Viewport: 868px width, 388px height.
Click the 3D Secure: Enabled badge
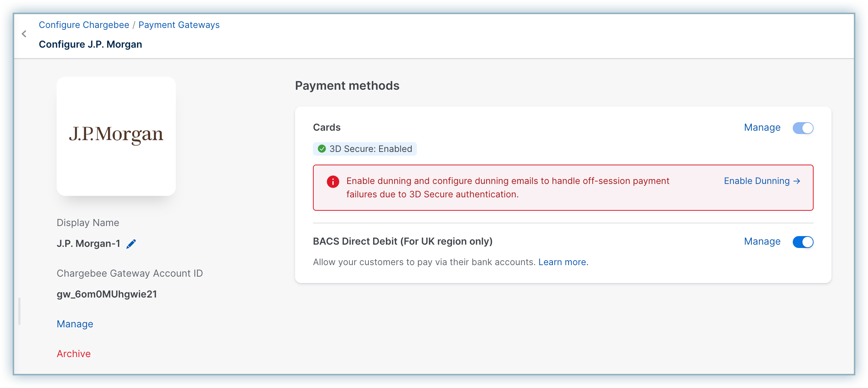pyautogui.click(x=365, y=149)
